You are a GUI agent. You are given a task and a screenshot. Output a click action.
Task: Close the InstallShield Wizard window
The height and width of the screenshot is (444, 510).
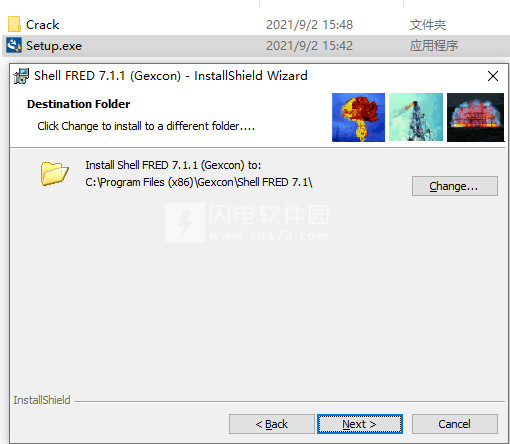[x=493, y=76]
